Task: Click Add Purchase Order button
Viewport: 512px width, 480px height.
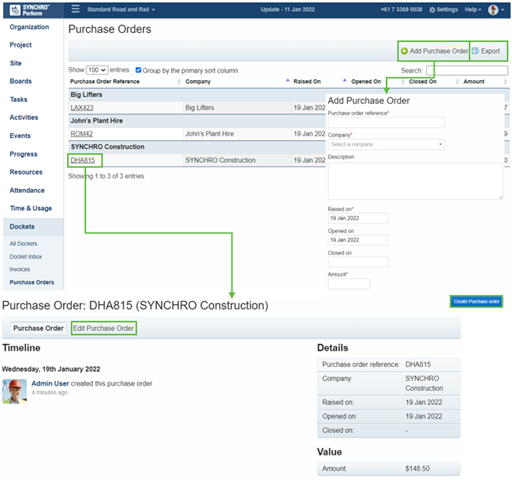Action: (x=434, y=51)
